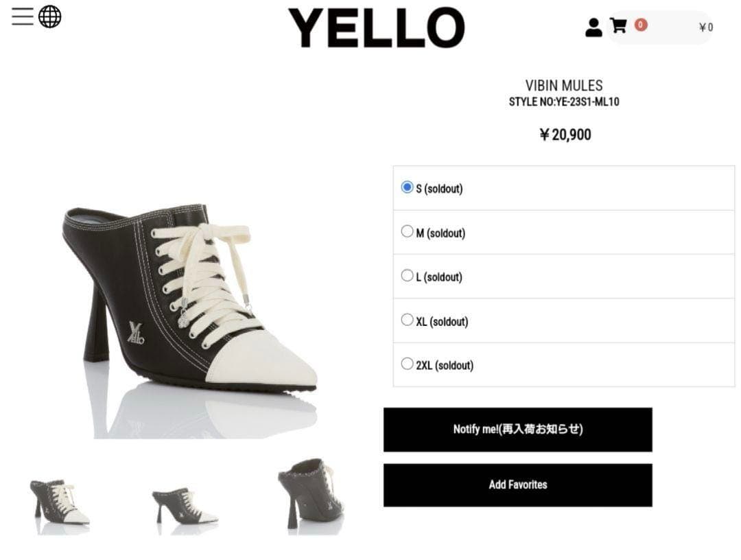741x560 pixels.
Task: Click the ¥0 cart total
Action: (x=706, y=27)
